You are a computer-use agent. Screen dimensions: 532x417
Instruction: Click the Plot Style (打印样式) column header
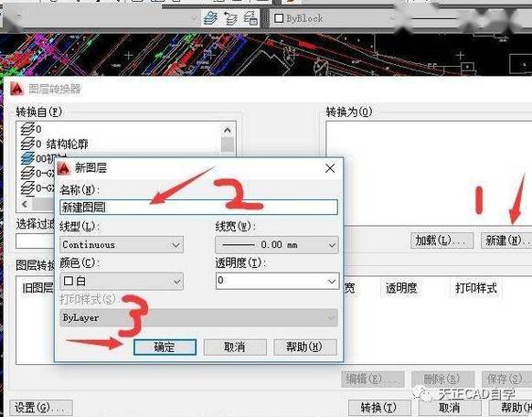click(476, 288)
